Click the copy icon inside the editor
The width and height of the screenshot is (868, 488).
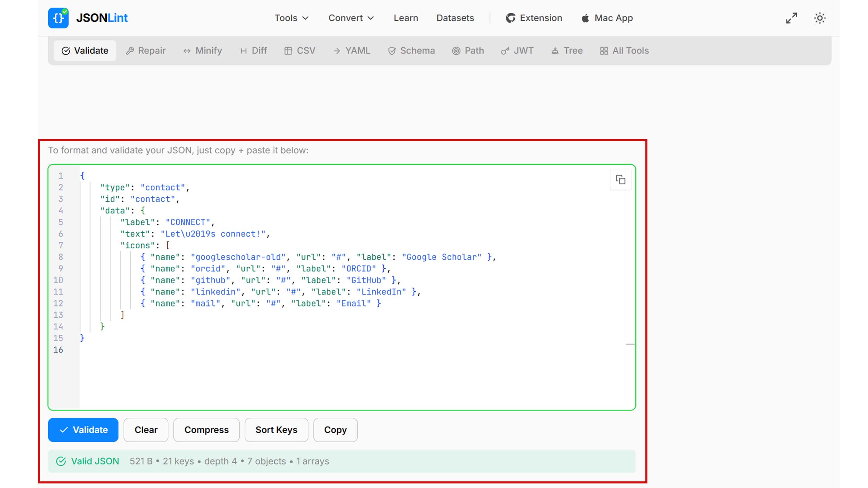coord(620,180)
